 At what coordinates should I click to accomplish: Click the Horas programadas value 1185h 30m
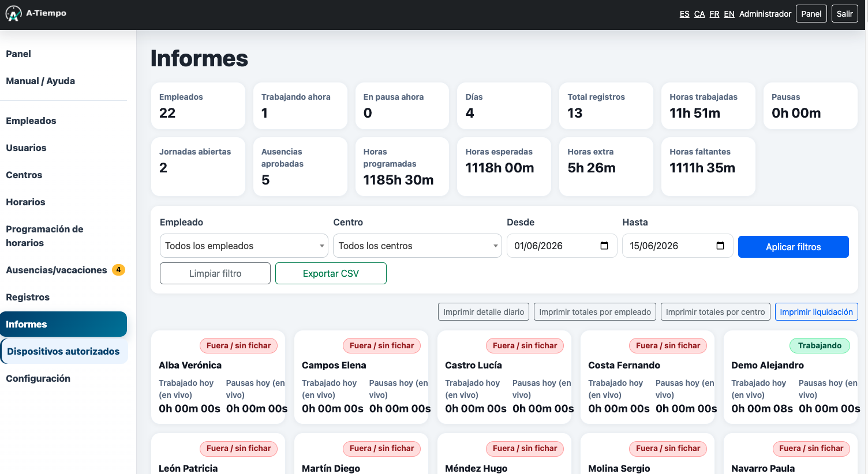coord(398,180)
